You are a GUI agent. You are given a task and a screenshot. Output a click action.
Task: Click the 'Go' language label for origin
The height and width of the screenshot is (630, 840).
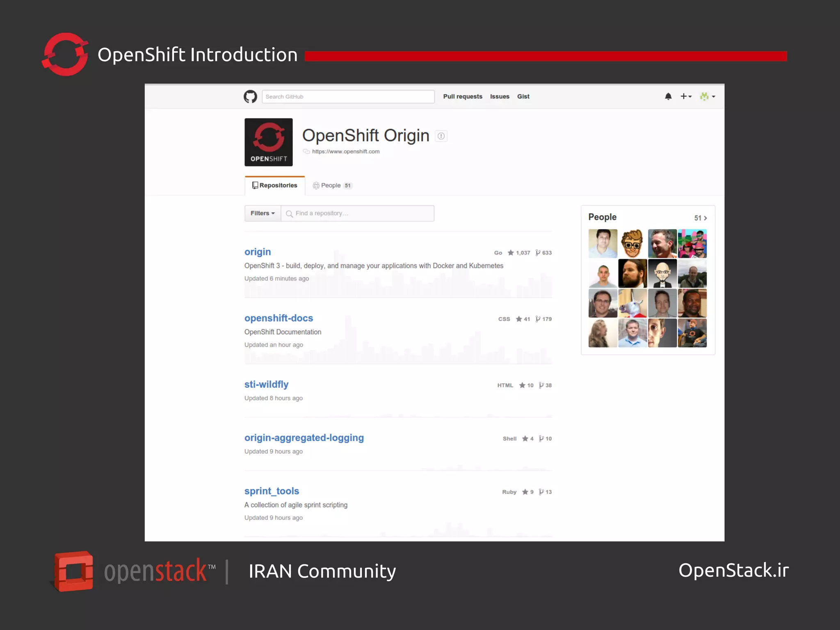click(498, 252)
